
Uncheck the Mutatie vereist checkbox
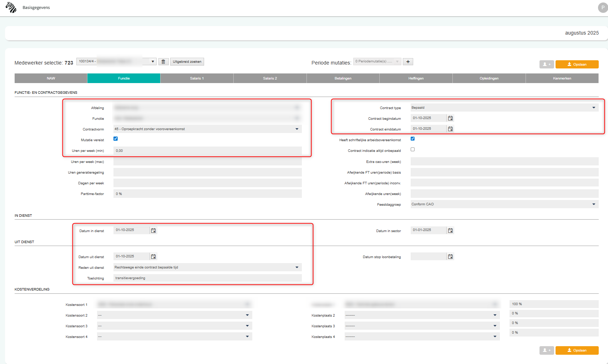point(116,139)
